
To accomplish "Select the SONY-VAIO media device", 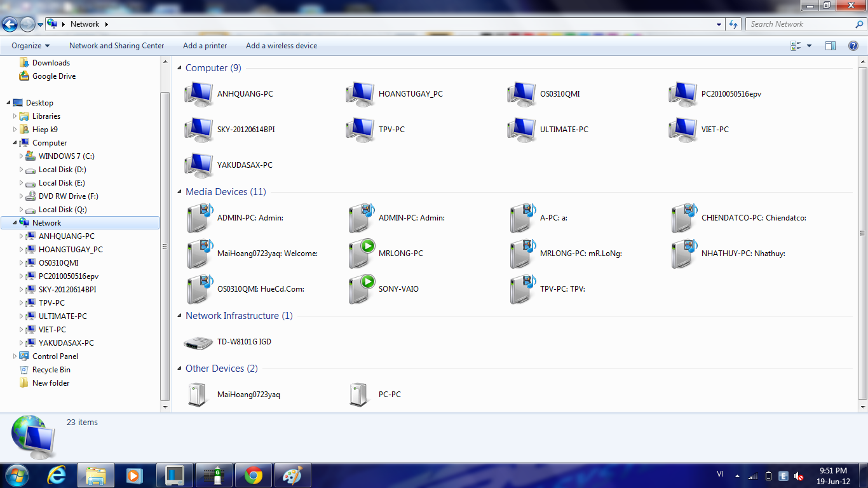I will tap(360, 289).
